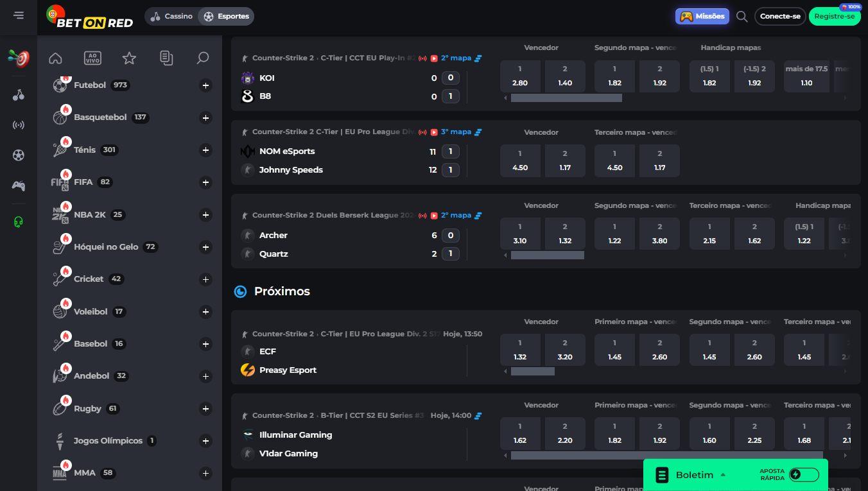Open the Ao Vivo live icon
Screen dimensions: 868x491
pos(92,58)
